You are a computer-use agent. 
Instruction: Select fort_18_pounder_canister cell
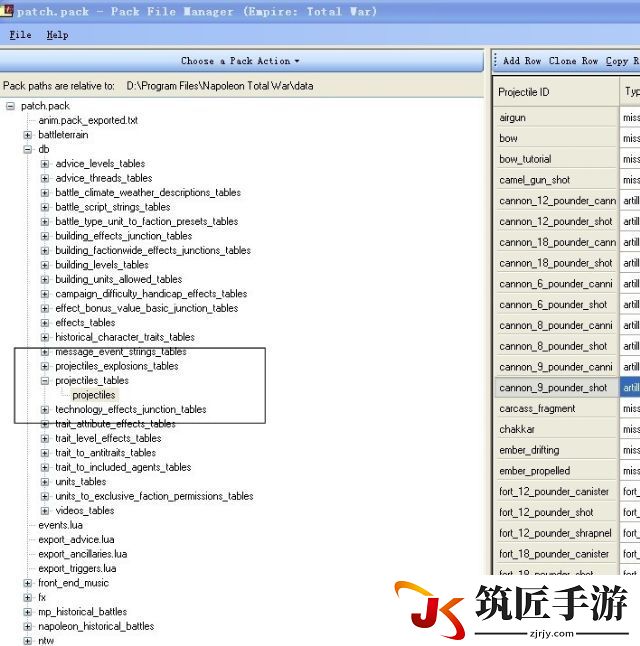tap(556, 554)
